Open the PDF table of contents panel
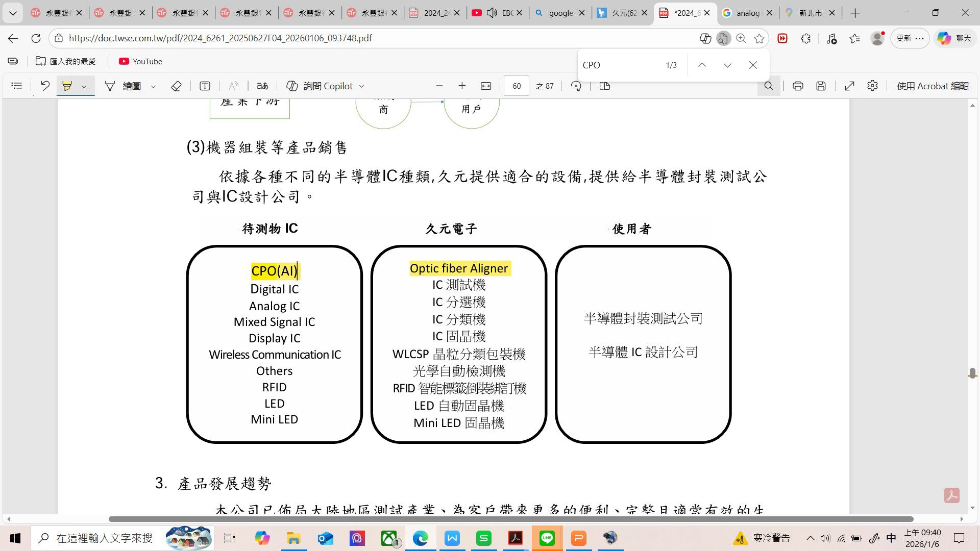The image size is (980, 551). click(x=17, y=86)
